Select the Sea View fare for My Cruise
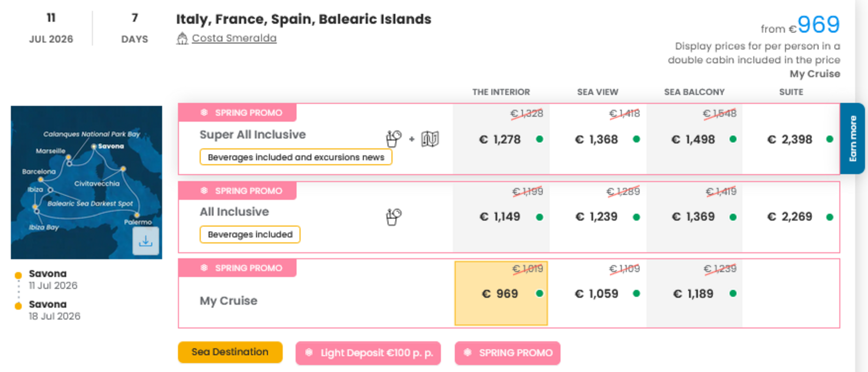The height and width of the screenshot is (372, 868). tap(597, 293)
